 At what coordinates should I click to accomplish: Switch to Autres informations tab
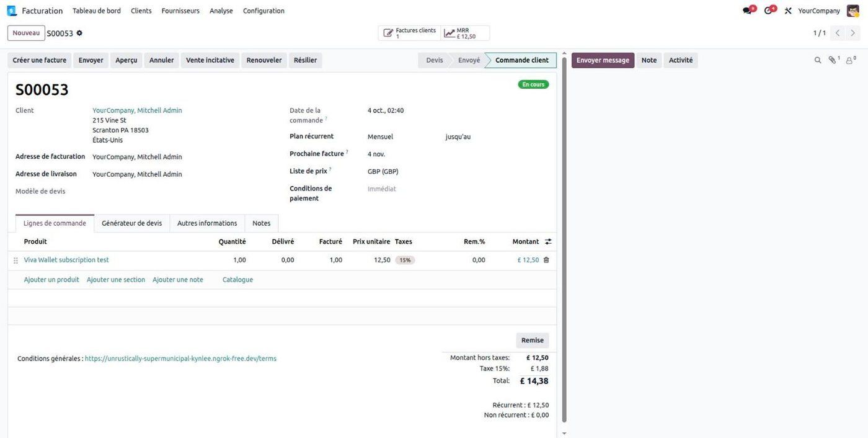pos(207,223)
